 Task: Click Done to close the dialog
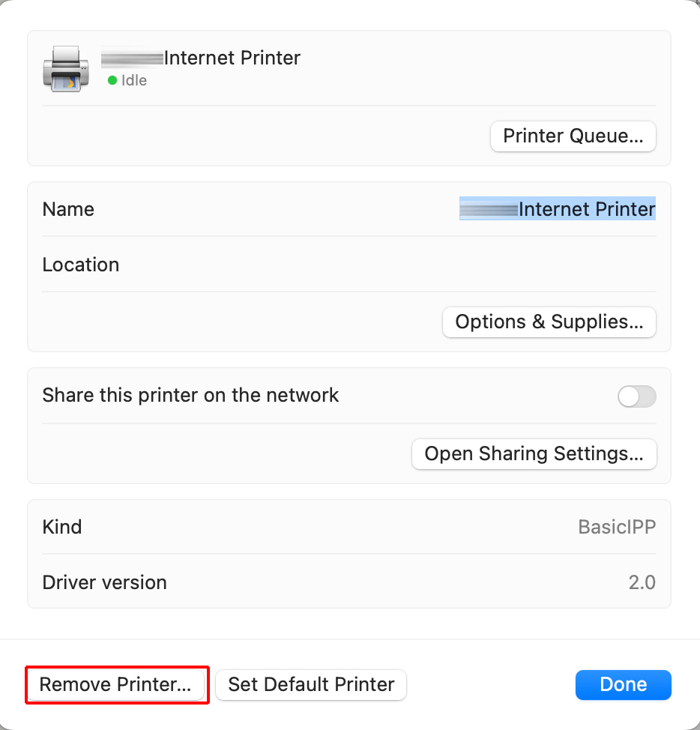[x=623, y=684]
